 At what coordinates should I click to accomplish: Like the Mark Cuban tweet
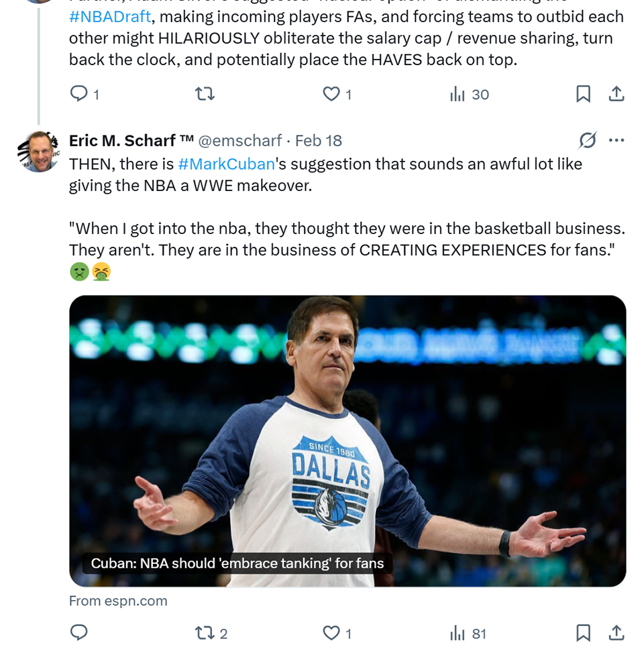click(x=331, y=633)
